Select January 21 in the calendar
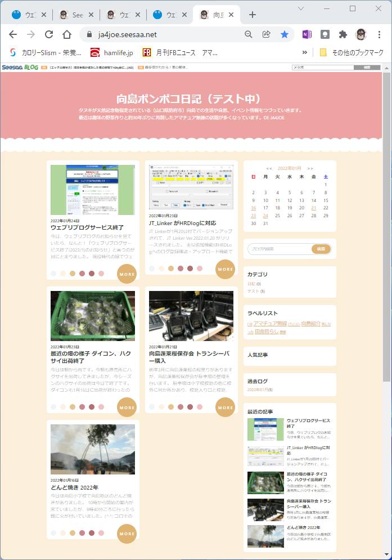This screenshot has height=560, width=392. click(313, 208)
